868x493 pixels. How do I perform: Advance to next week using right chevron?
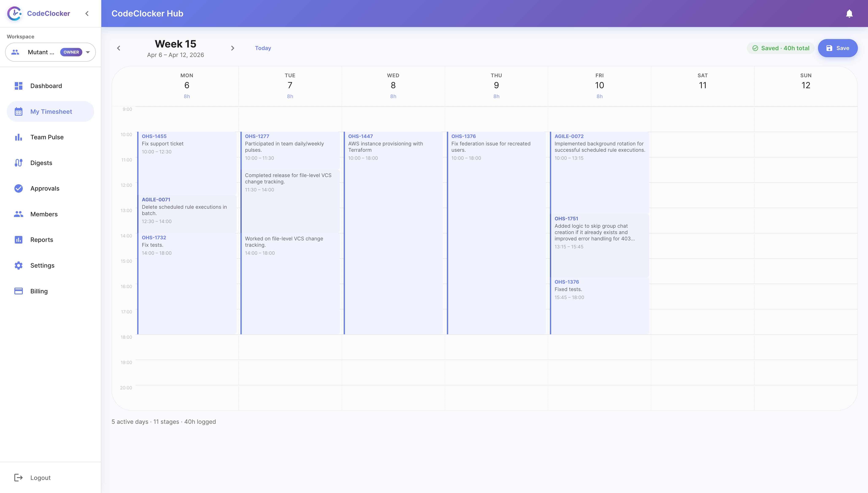233,48
